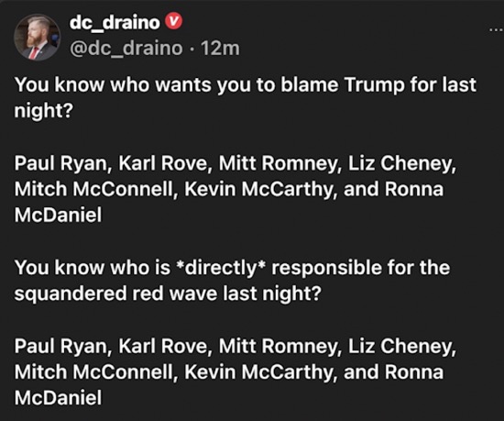Click the red verified badge icon
The image size is (504, 421).
point(173,21)
